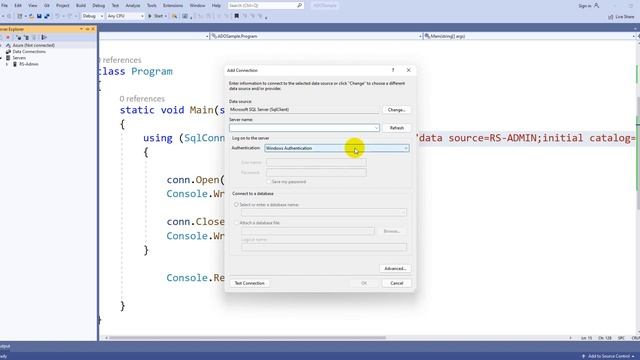
Task: Open the Project menu
Action: 62,6
